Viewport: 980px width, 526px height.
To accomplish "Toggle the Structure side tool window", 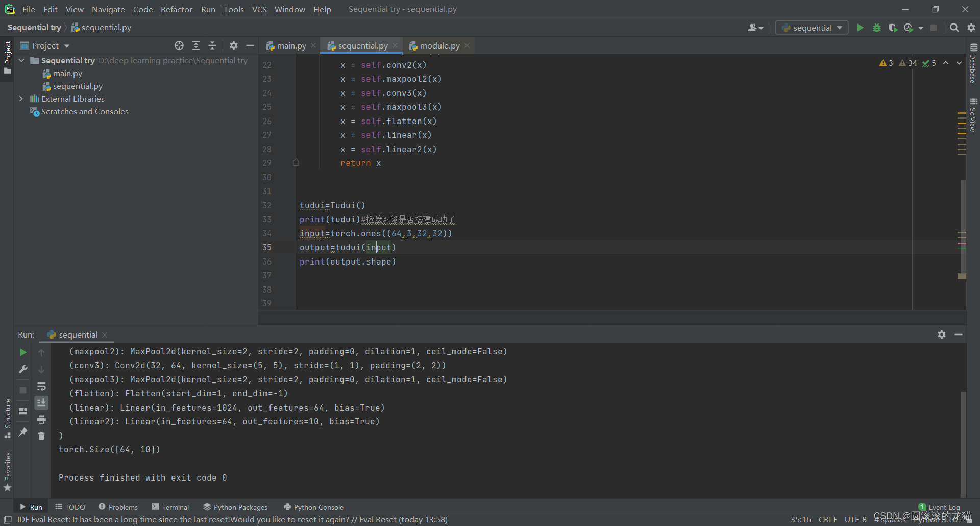I will tap(7, 419).
